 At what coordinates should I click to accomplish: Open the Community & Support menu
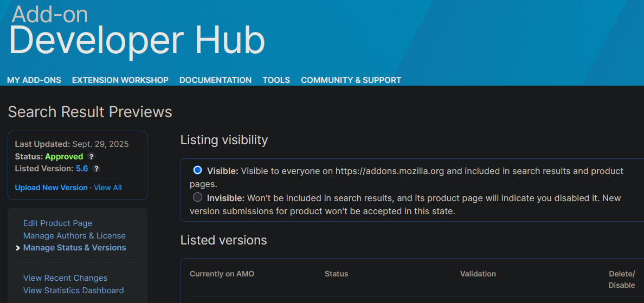point(351,80)
